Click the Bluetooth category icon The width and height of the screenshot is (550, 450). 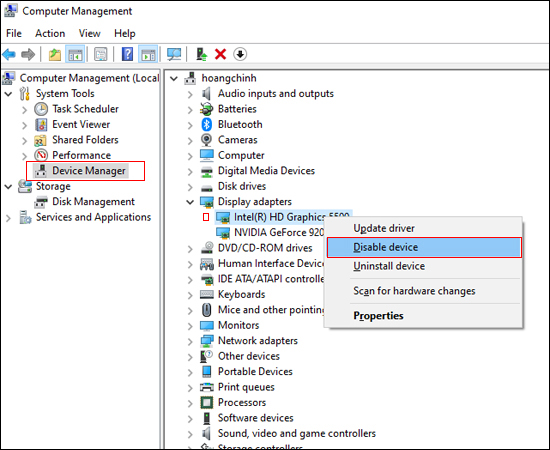point(207,124)
